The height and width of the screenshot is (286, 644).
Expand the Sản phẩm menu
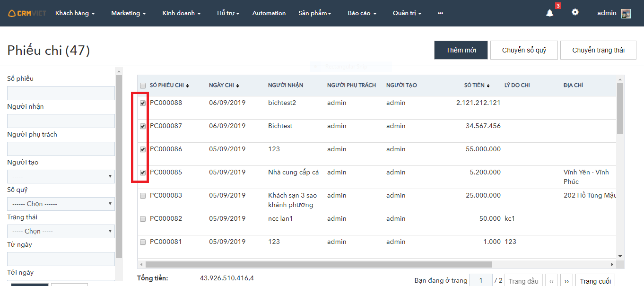(315, 13)
